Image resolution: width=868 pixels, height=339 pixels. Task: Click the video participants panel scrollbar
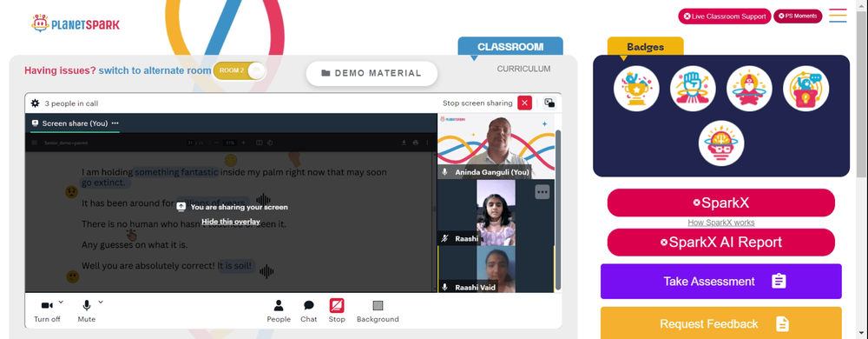558,209
